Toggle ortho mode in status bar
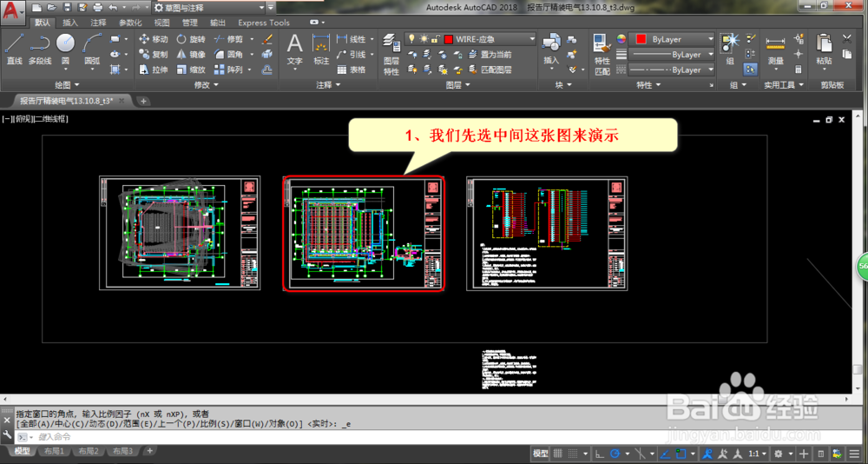 (600, 453)
